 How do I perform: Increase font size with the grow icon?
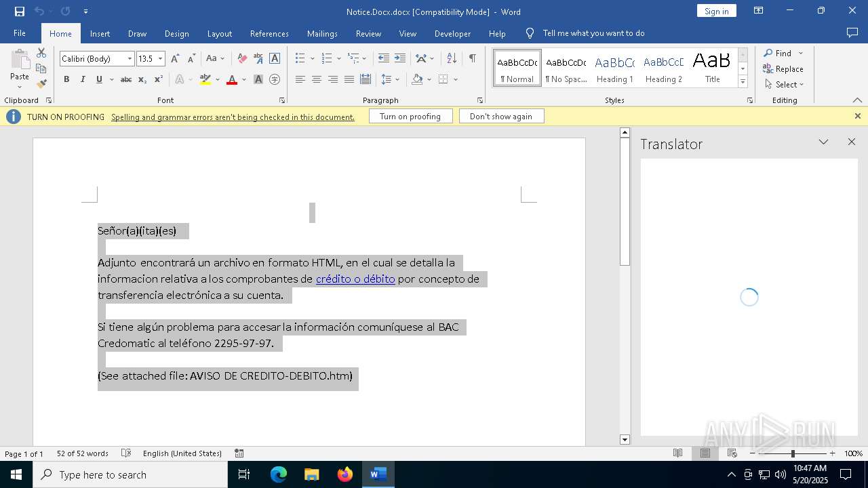pos(175,59)
